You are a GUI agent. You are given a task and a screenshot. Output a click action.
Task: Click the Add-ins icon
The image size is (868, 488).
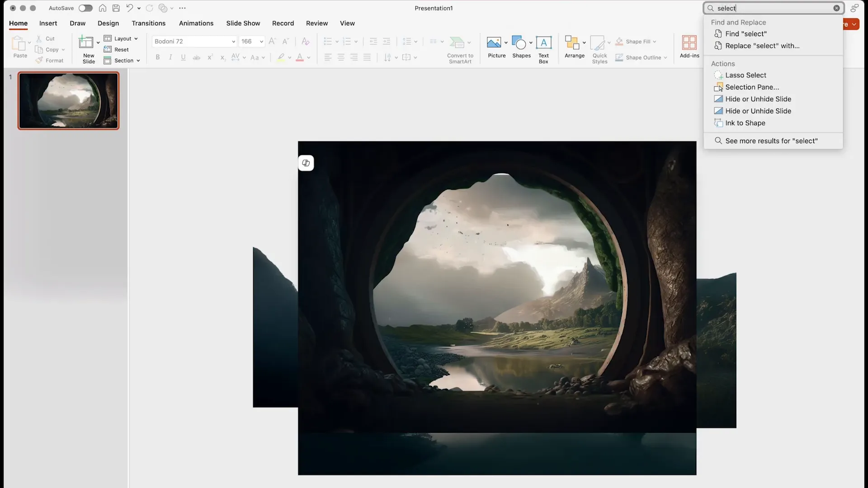[689, 42]
